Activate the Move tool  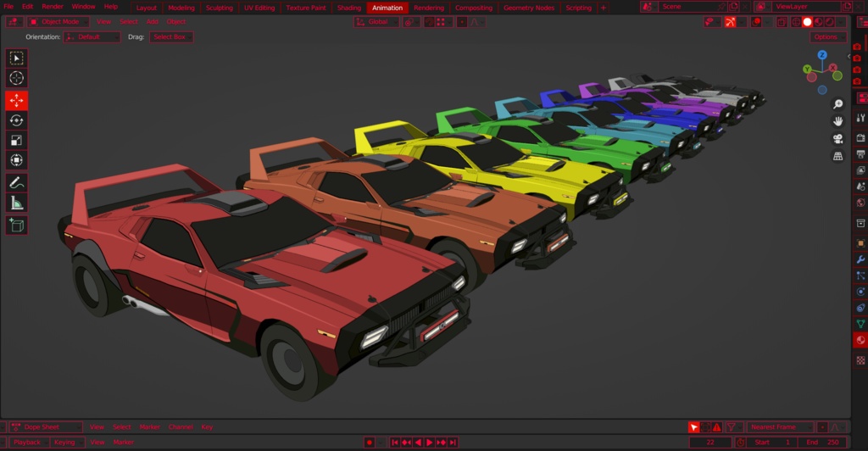point(17,101)
